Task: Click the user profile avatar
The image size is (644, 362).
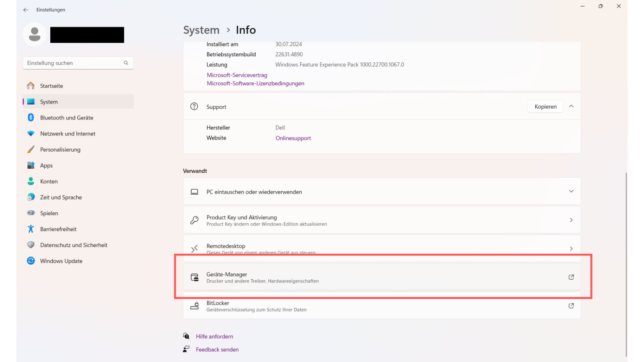Action: [x=35, y=35]
